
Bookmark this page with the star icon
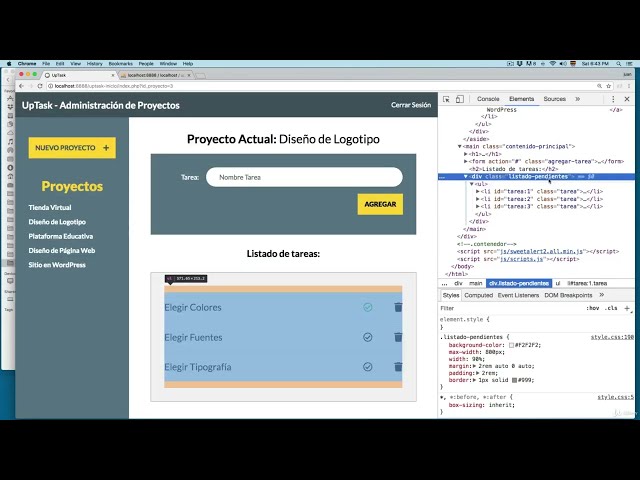(x=609, y=86)
